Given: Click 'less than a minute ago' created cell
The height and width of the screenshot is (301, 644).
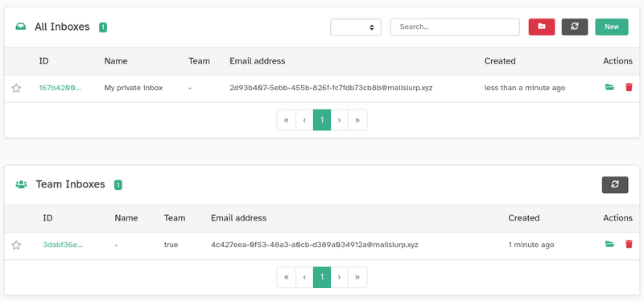Looking at the screenshot, I should coord(525,88).
